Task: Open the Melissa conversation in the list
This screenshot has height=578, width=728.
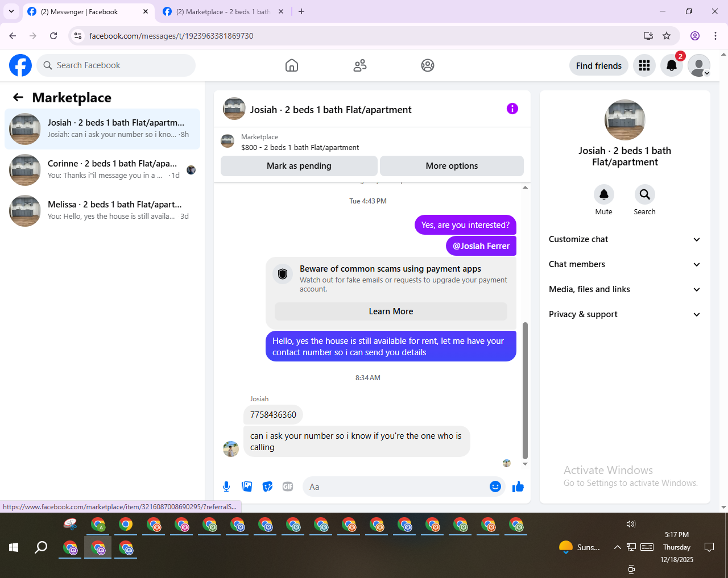Action: tap(102, 211)
